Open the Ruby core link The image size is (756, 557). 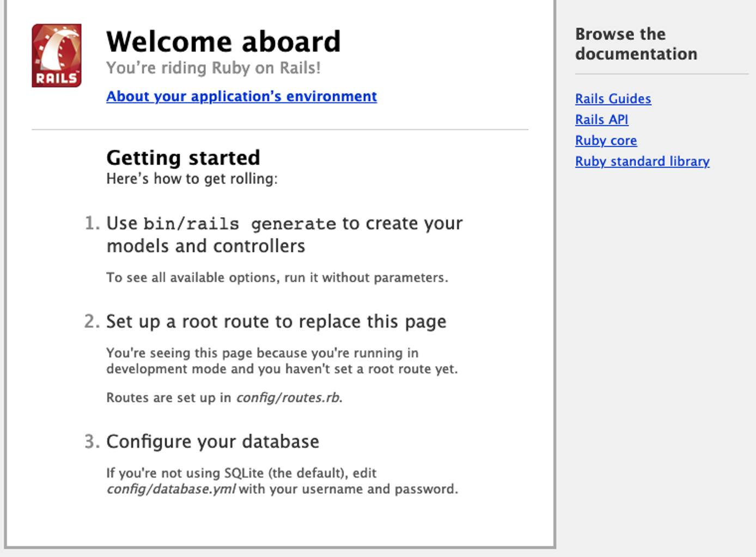point(606,140)
